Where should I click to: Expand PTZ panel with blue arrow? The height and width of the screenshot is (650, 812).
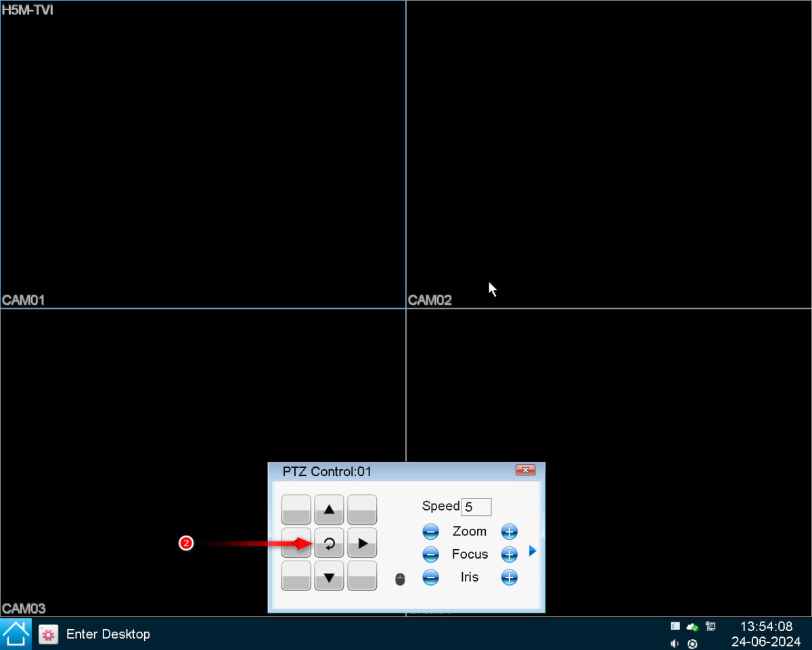[x=533, y=551]
